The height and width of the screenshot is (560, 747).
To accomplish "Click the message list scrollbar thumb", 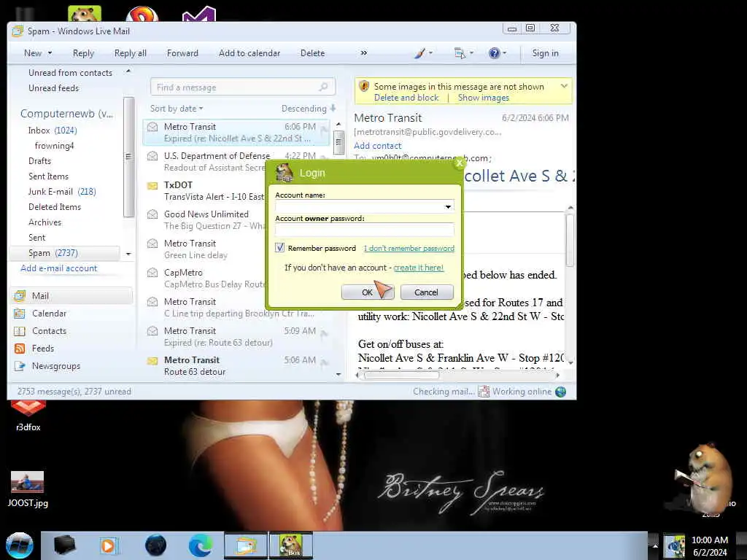I will pos(338,142).
